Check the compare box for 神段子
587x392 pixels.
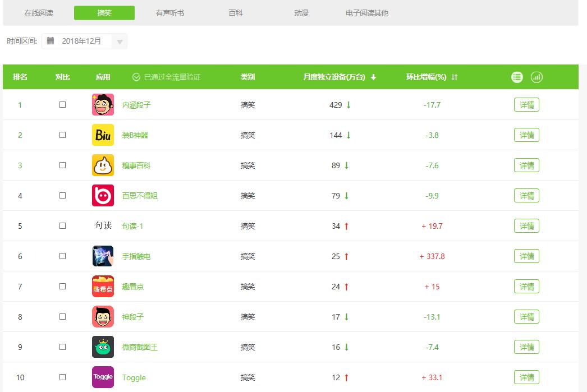pos(62,317)
